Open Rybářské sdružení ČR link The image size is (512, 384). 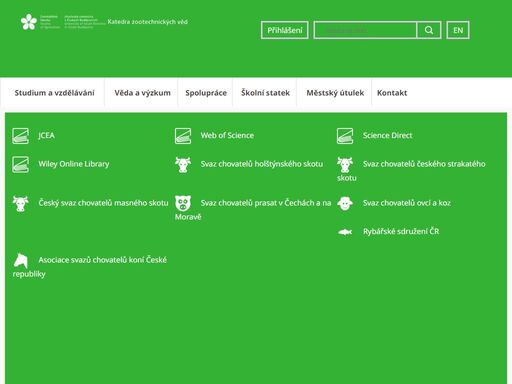coord(401,232)
